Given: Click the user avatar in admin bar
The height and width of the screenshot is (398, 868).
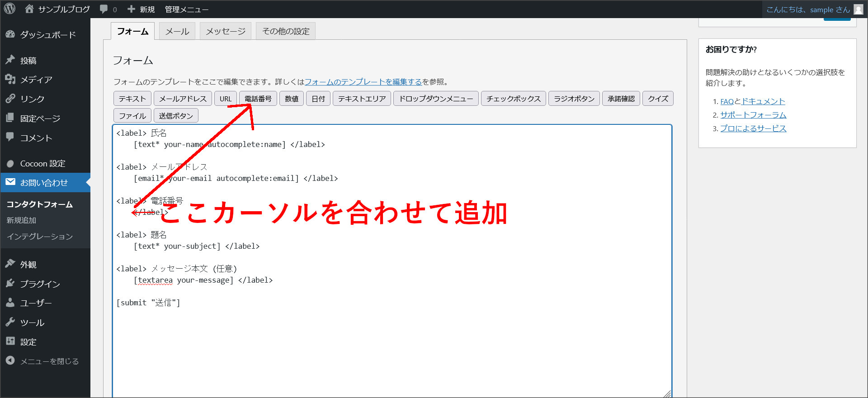Looking at the screenshot, I should [858, 9].
